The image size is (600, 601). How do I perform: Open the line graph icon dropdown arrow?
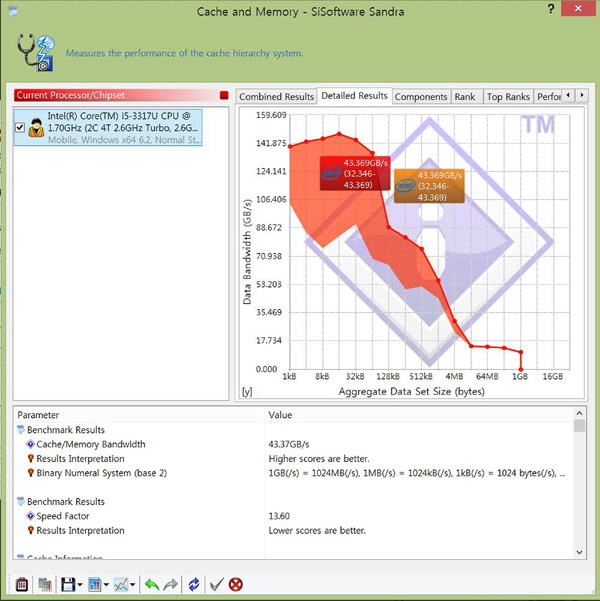tap(133, 585)
